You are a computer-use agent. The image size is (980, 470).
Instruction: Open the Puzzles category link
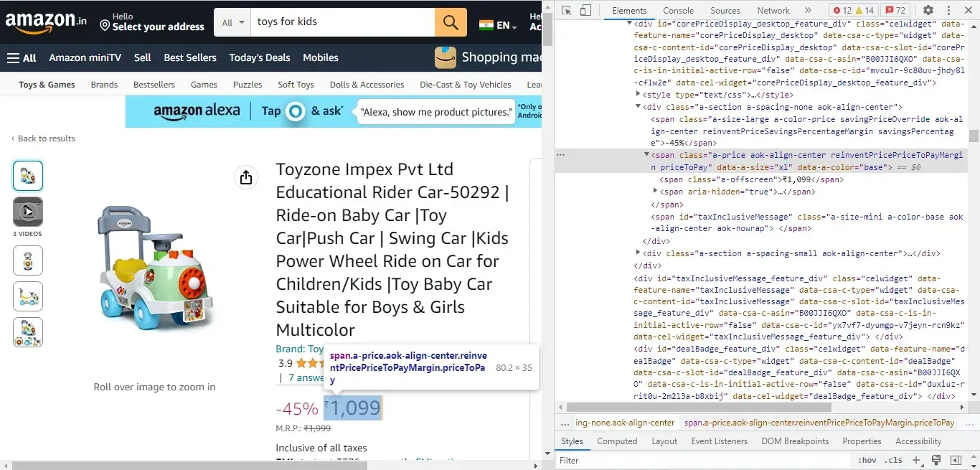click(248, 85)
